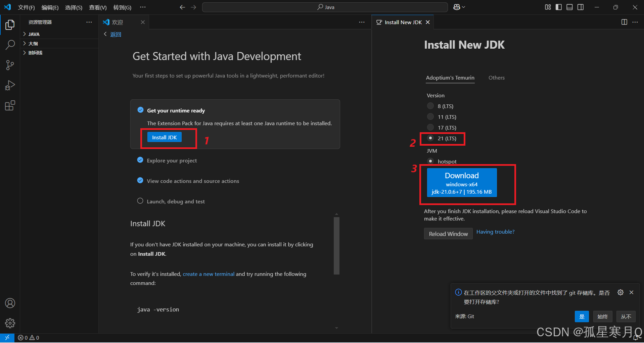Select JDK version 8 (LTS)
This screenshot has height=343, width=644.
(x=430, y=106)
